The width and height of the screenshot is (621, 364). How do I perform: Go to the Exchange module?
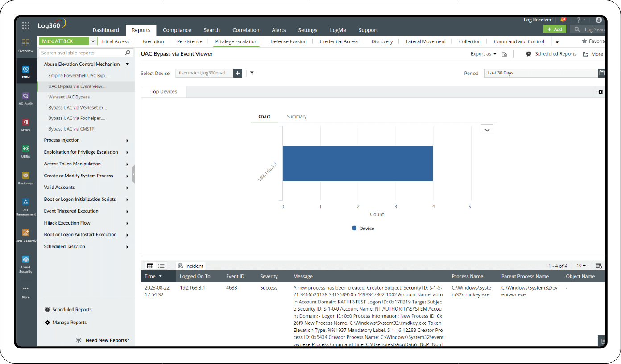point(25,178)
